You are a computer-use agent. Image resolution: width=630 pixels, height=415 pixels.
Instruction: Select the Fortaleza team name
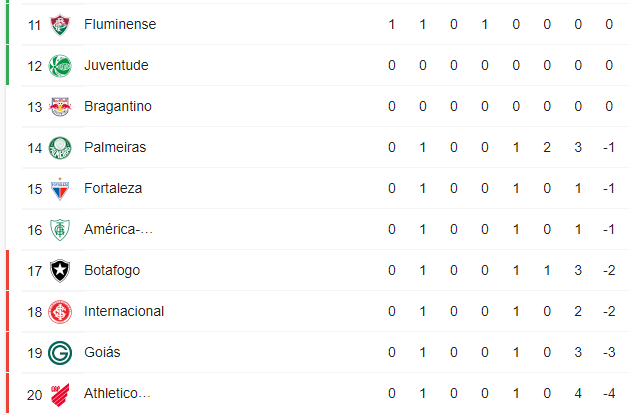coord(113,188)
